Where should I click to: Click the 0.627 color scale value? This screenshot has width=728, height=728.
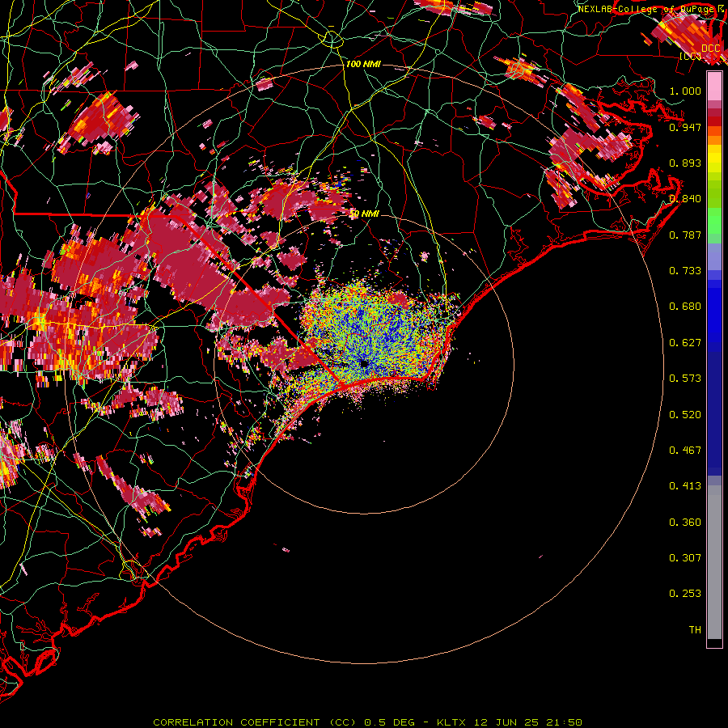pos(685,343)
